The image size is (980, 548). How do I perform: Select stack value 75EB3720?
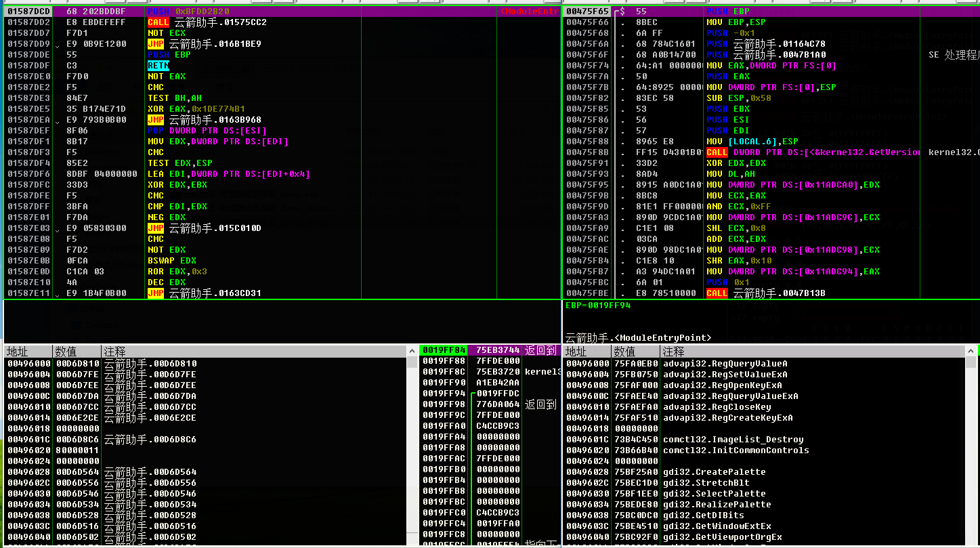[x=497, y=372]
